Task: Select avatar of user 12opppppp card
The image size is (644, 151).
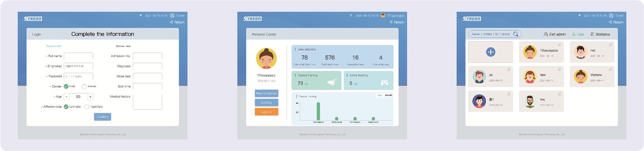Action: [530, 52]
